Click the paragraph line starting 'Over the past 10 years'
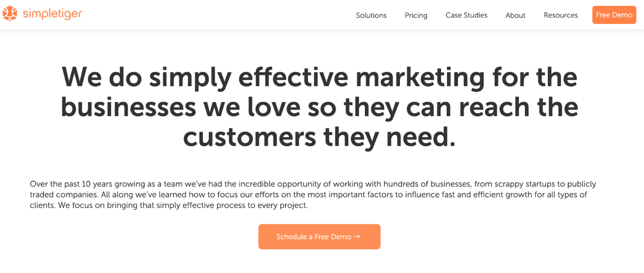Image resolution: width=644 pixels, height=273 pixels. point(313,184)
